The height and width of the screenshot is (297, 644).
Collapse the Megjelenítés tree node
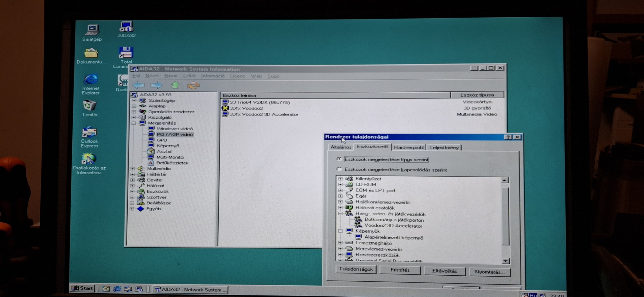pyautogui.click(x=134, y=123)
